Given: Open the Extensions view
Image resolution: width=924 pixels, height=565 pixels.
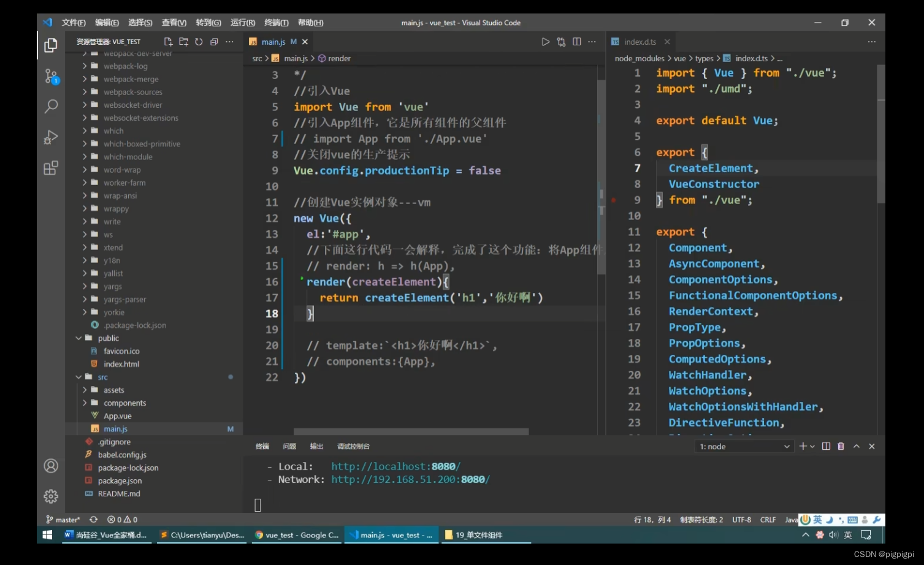Looking at the screenshot, I should point(51,167).
